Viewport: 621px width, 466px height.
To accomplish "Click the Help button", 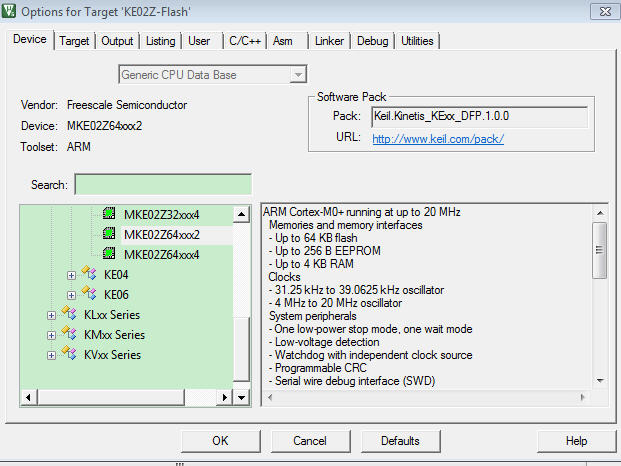I will (x=576, y=441).
